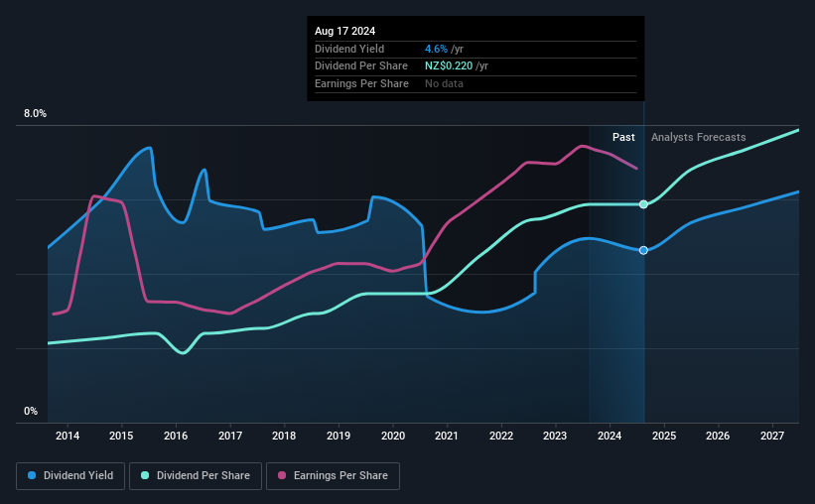The height and width of the screenshot is (504, 815).
Task: Click the pink Earnings Per Share legend dot
Action: click(282, 475)
